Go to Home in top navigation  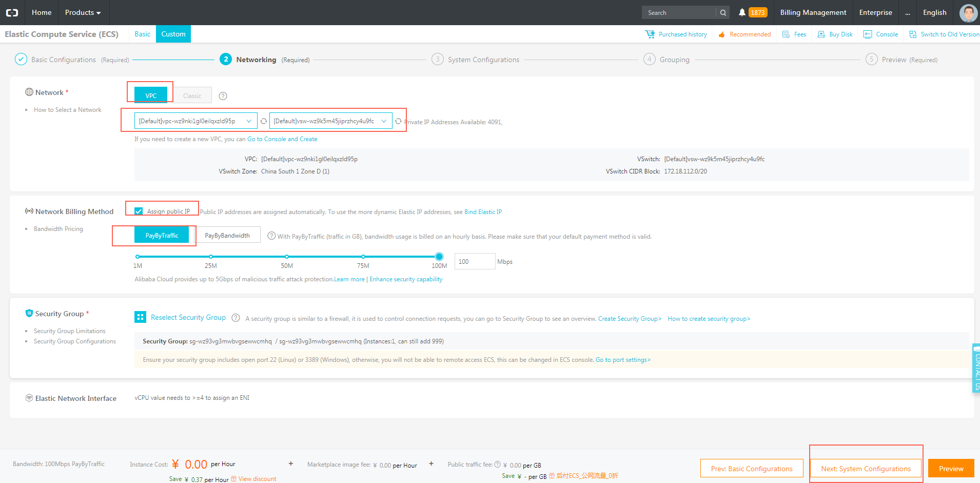[x=42, y=13]
